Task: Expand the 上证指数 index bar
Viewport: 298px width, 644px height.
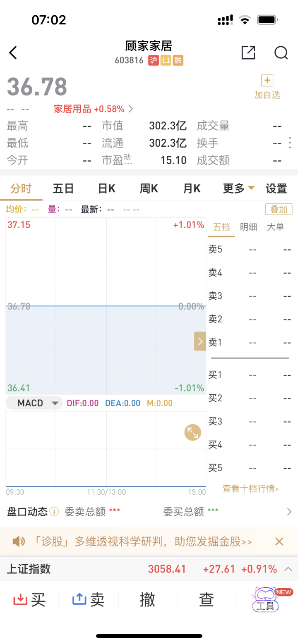Action: pos(288,569)
